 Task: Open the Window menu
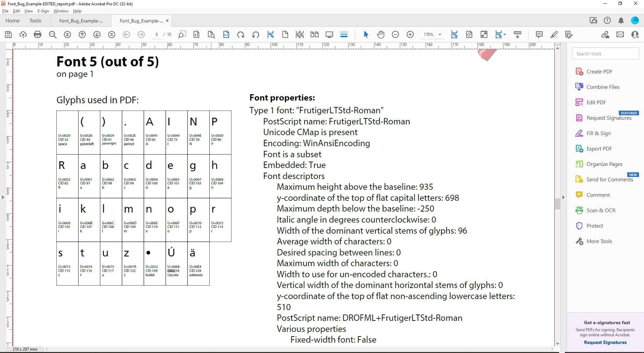(x=61, y=11)
